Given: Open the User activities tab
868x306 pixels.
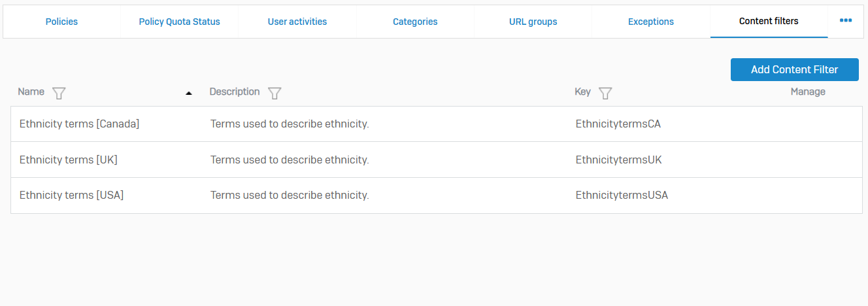Looking at the screenshot, I should tap(297, 22).
